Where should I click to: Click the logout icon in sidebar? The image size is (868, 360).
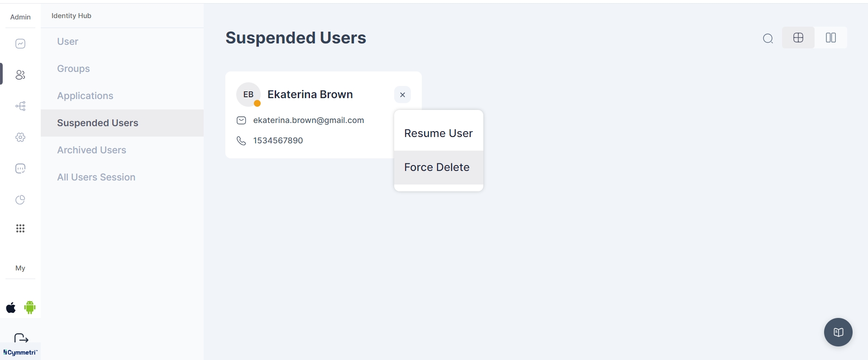point(21,338)
